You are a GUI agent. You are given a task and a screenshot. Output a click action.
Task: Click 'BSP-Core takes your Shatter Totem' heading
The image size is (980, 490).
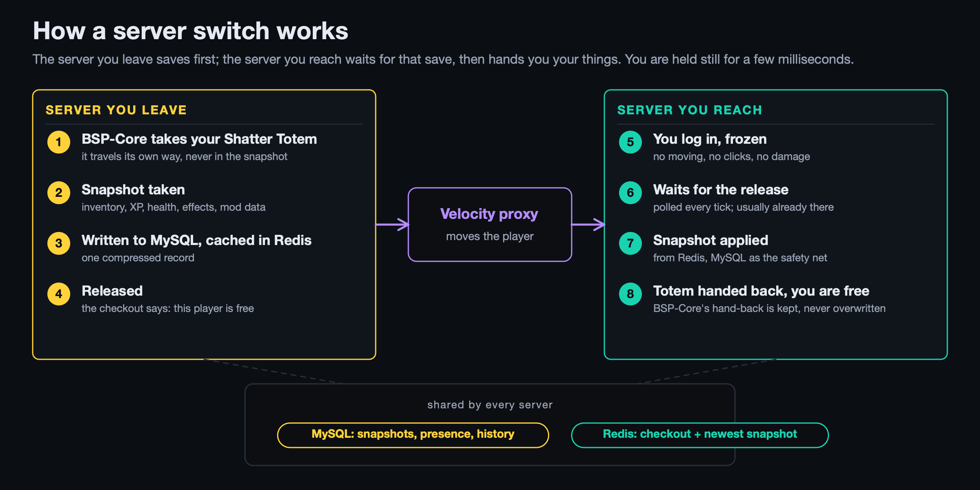(199, 139)
